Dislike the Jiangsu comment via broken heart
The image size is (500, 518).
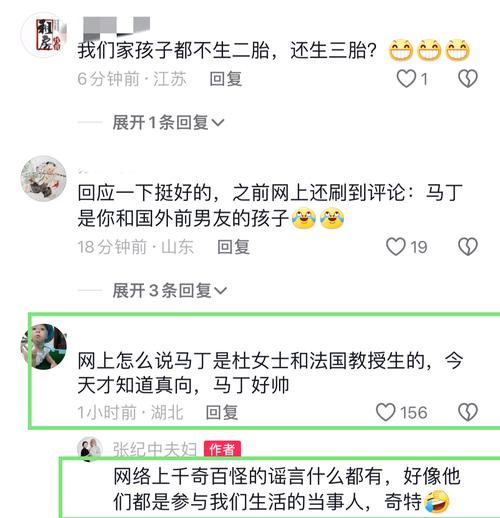468,79
